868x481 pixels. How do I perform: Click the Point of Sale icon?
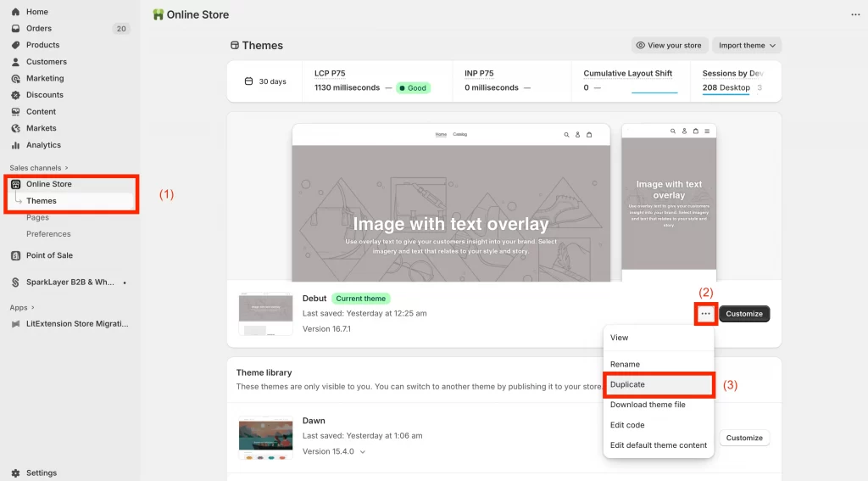[x=15, y=255]
